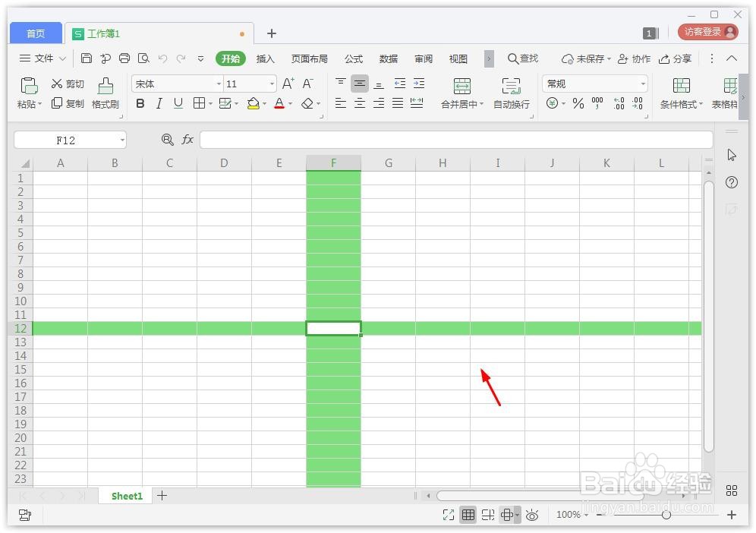Switch to the Review (审阅) tab
Image resolution: width=756 pixels, height=533 pixels.
(x=424, y=59)
